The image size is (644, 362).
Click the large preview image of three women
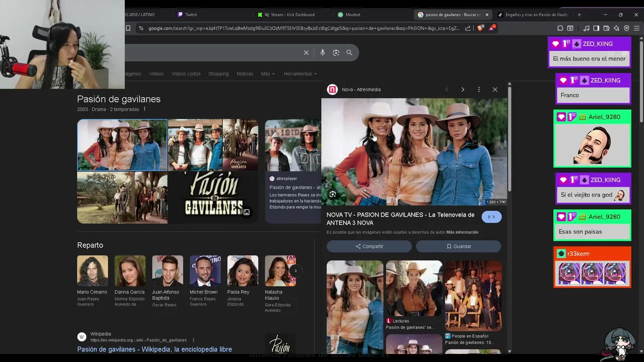tap(415, 152)
